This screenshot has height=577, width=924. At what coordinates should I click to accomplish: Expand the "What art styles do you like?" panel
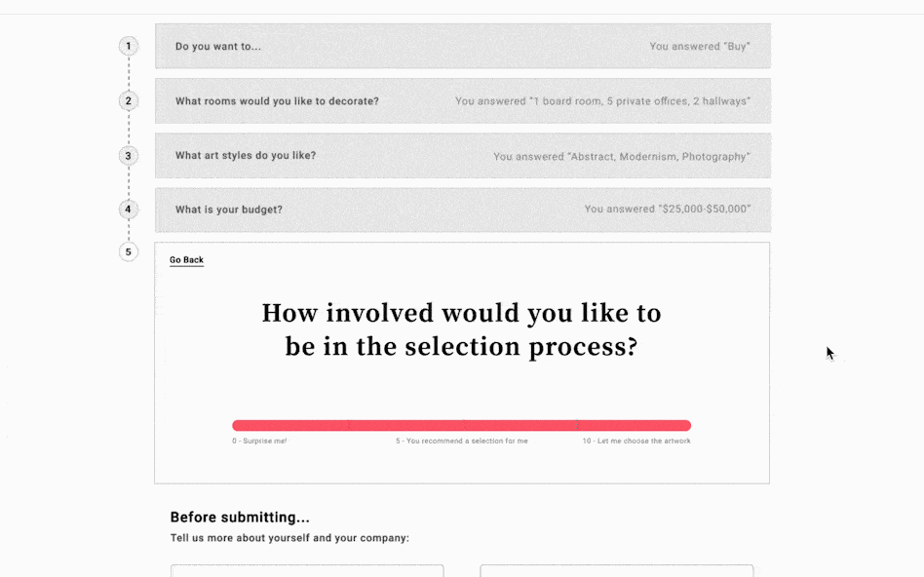tap(463, 156)
